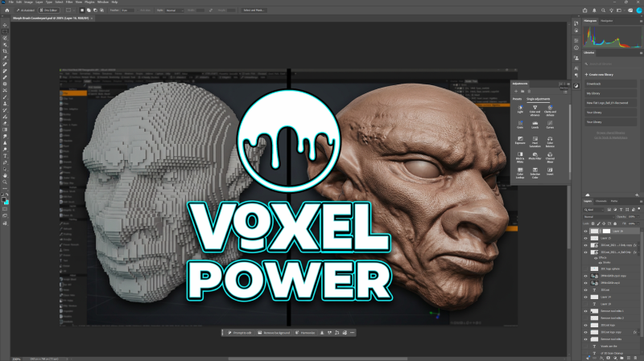Toggle visibility of the Stroke effect

tap(600, 263)
